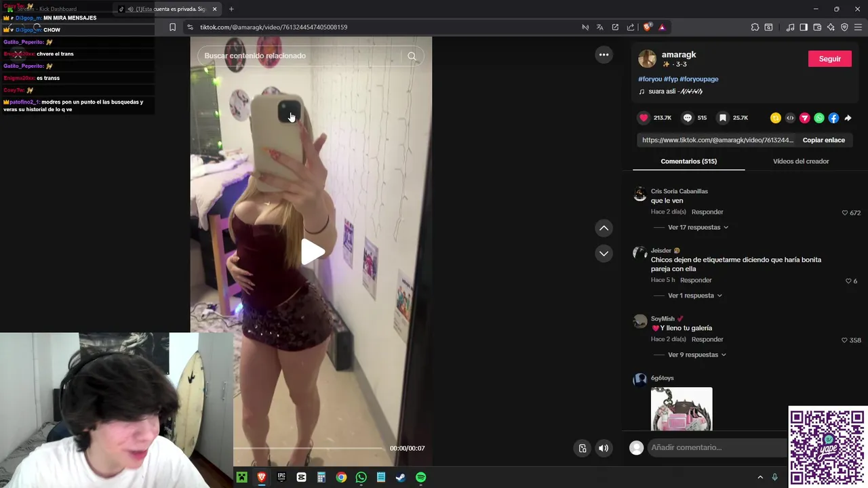Open Brave Leo AI sparkle icon
The height and width of the screenshot is (488, 868).
click(x=831, y=27)
